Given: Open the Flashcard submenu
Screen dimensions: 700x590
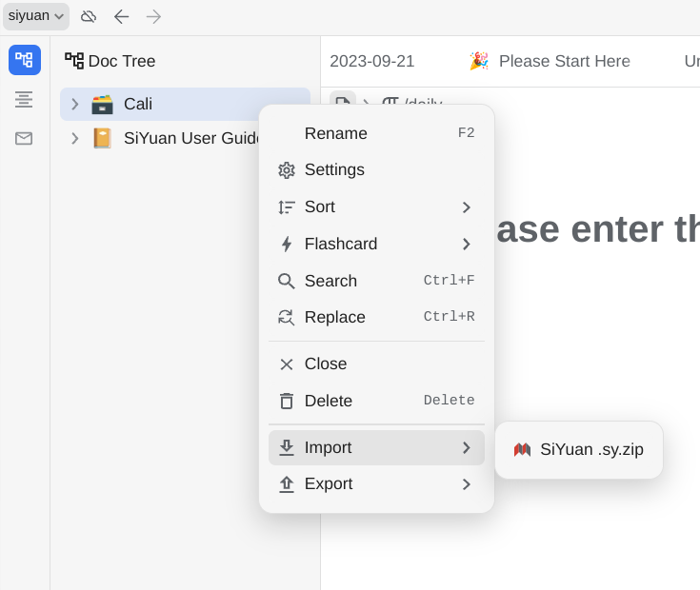Looking at the screenshot, I should tap(376, 244).
